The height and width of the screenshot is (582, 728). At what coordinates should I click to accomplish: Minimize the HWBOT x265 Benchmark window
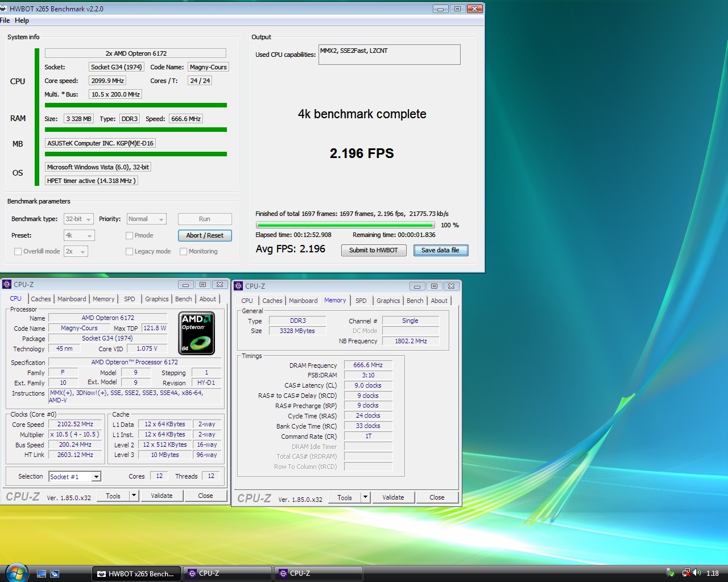[441, 9]
